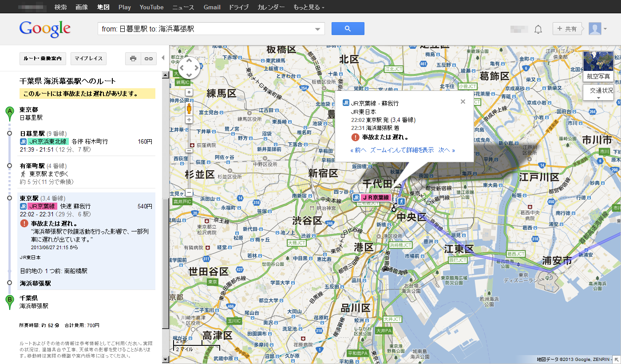Click ズームインして詳細を表示 link in popup
The height and width of the screenshot is (364, 621).
(x=402, y=150)
